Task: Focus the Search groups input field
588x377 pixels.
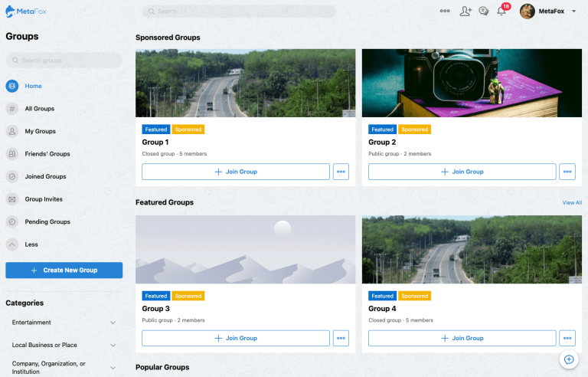Action: click(64, 61)
